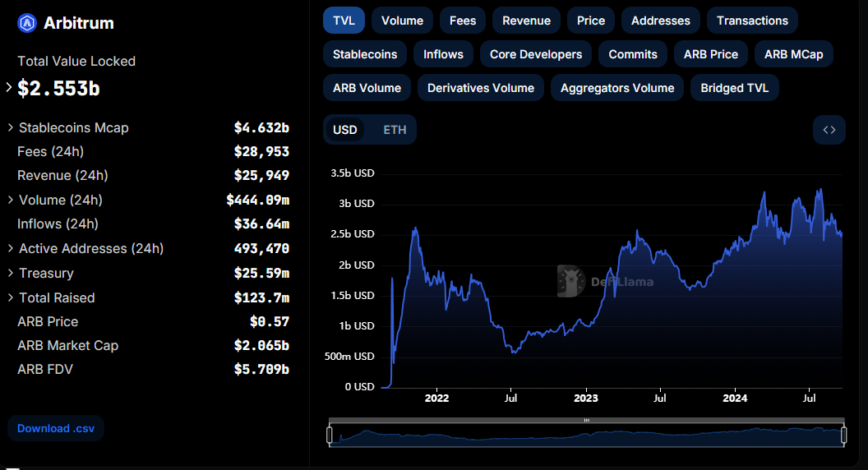The height and width of the screenshot is (470, 868).
Task: Toggle the Inflows chart metric
Action: [x=443, y=54]
